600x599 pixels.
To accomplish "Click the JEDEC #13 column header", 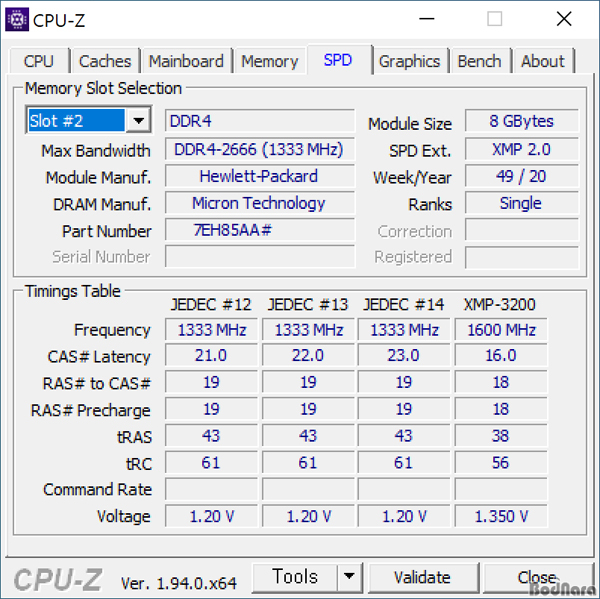I will click(308, 305).
